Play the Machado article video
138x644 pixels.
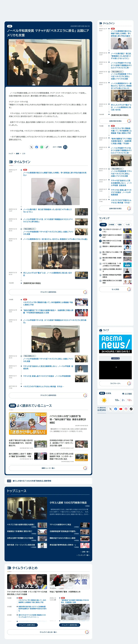pyautogui.click(x=48, y=62)
